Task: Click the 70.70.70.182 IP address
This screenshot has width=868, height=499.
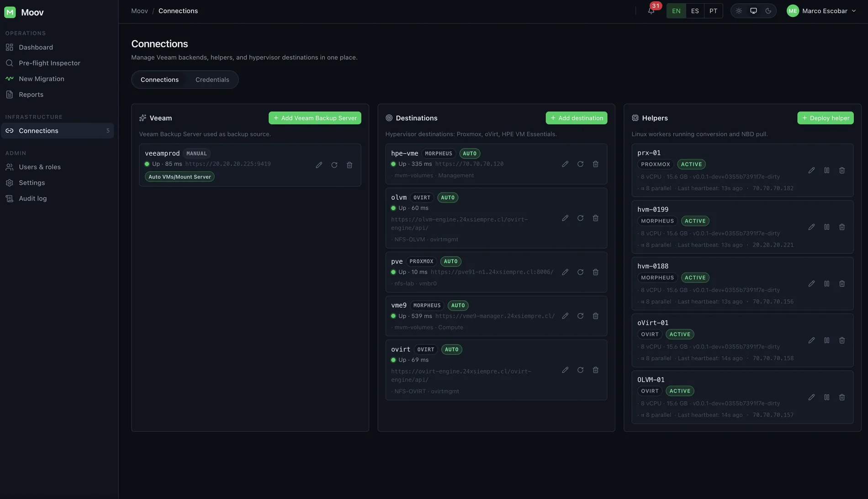Action: pyautogui.click(x=773, y=188)
